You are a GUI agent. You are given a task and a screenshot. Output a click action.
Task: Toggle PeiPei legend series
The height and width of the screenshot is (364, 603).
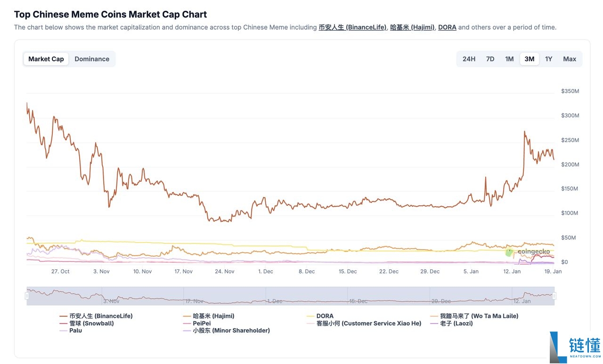point(197,323)
